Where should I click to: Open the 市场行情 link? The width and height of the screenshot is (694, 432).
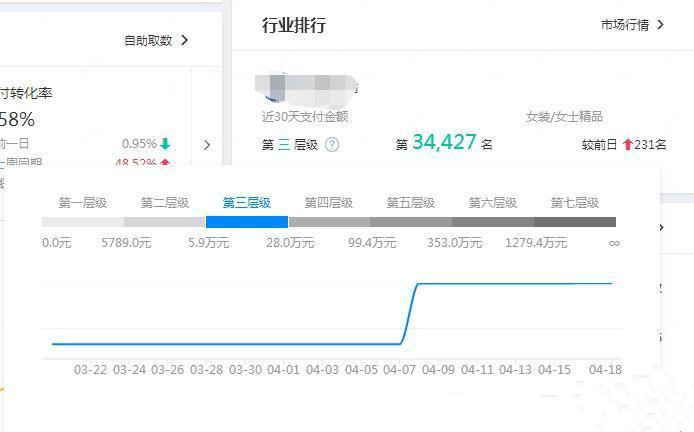pyautogui.click(x=625, y=25)
